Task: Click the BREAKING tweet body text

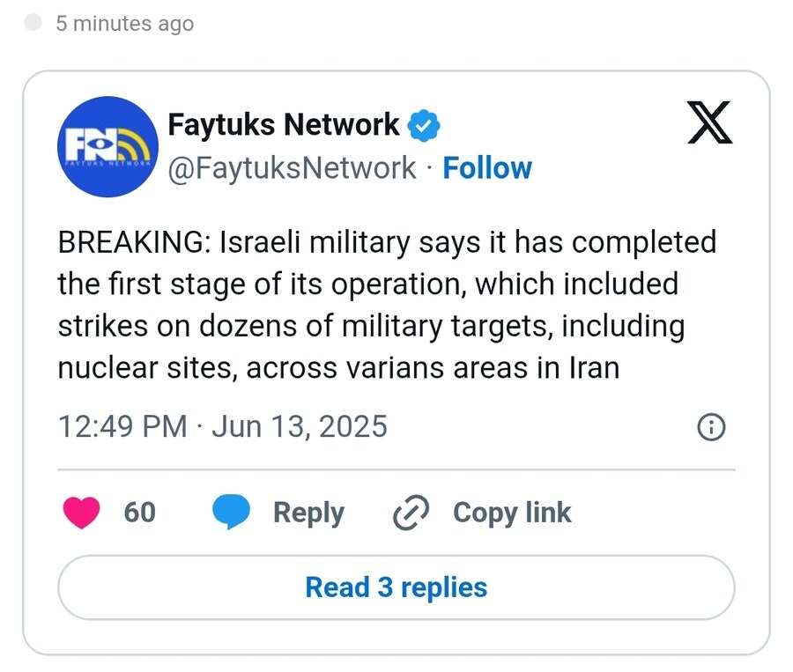Action: point(387,305)
